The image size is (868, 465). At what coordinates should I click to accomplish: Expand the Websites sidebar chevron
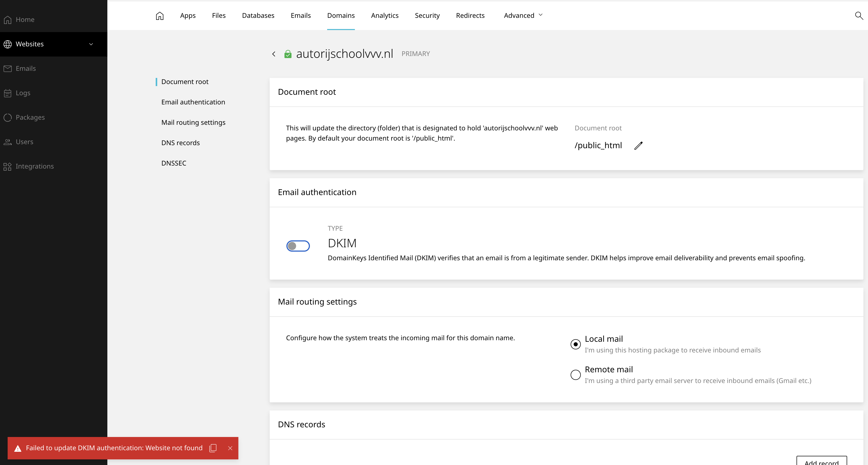91,44
